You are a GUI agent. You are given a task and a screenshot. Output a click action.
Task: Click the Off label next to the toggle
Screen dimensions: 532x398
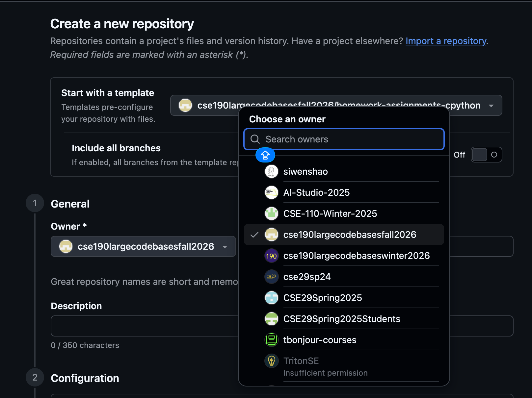pos(459,155)
